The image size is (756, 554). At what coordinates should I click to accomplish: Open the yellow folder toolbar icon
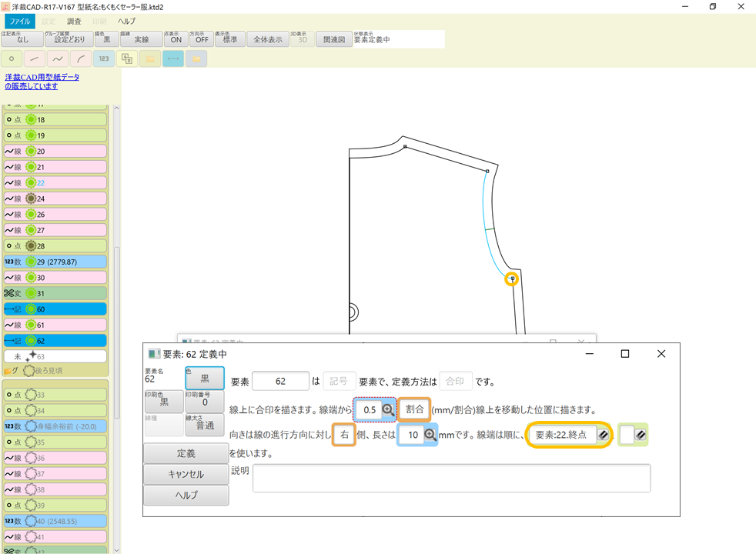coord(151,58)
